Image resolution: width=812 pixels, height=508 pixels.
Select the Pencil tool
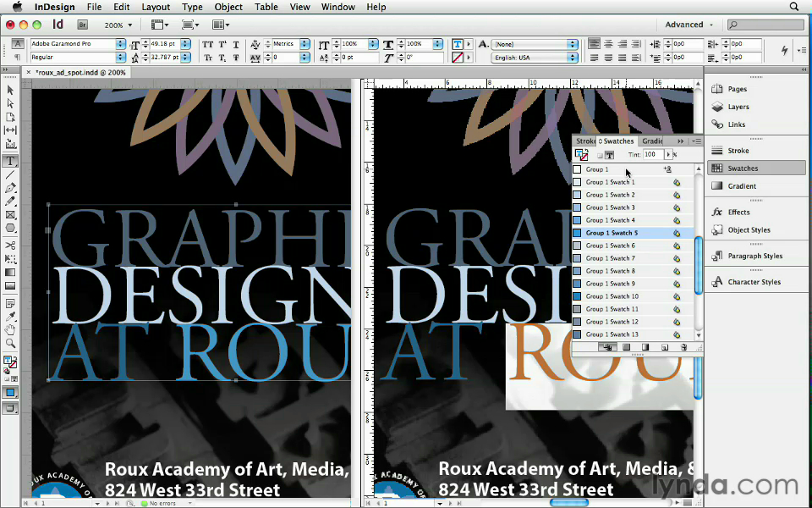pos(10,202)
